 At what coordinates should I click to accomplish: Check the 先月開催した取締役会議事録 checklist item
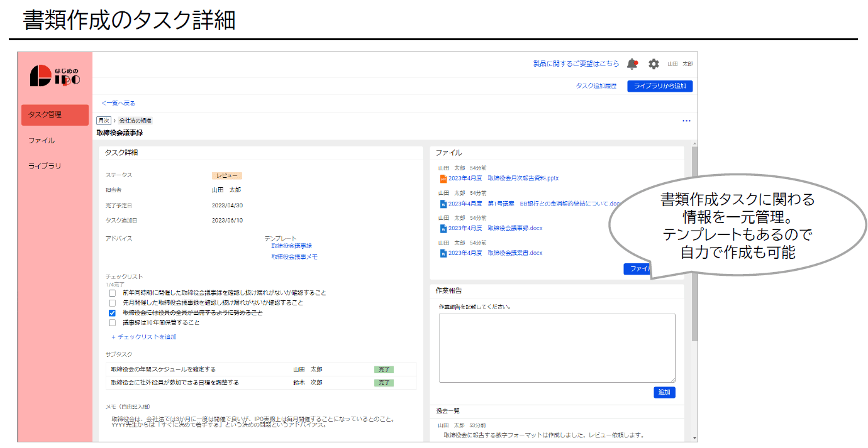[112, 303]
